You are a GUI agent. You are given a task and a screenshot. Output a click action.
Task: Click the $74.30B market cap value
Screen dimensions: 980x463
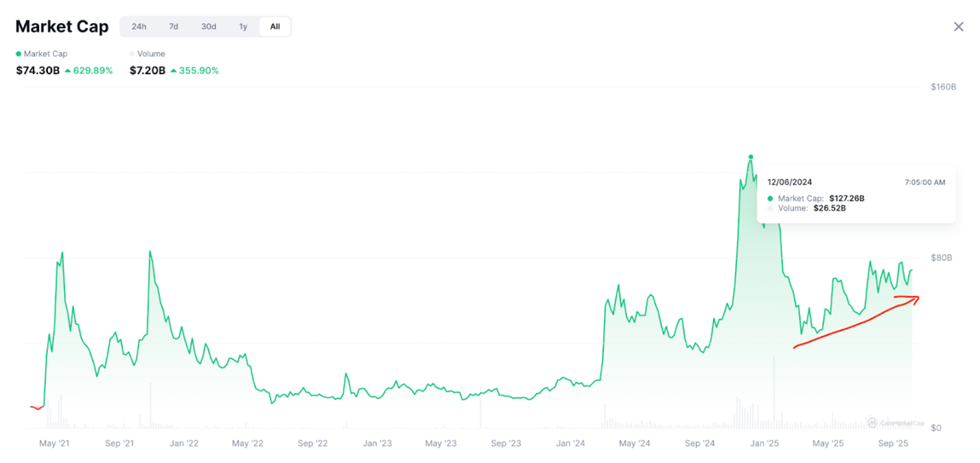point(38,71)
